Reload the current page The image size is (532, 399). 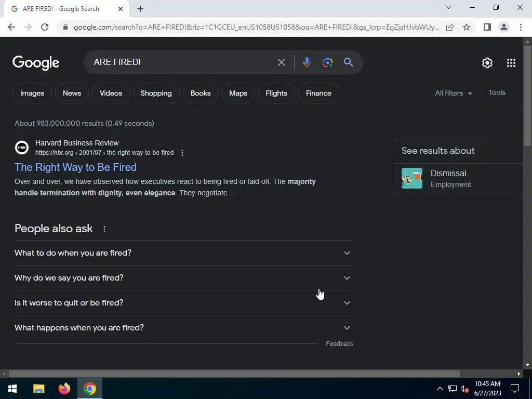click(x=45, y=27)
